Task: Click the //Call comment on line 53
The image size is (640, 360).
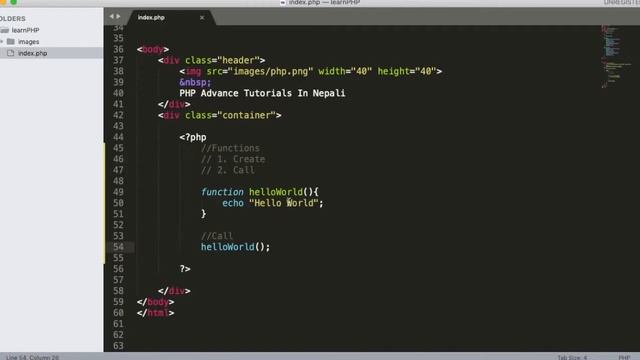Action: pos(216,236)
